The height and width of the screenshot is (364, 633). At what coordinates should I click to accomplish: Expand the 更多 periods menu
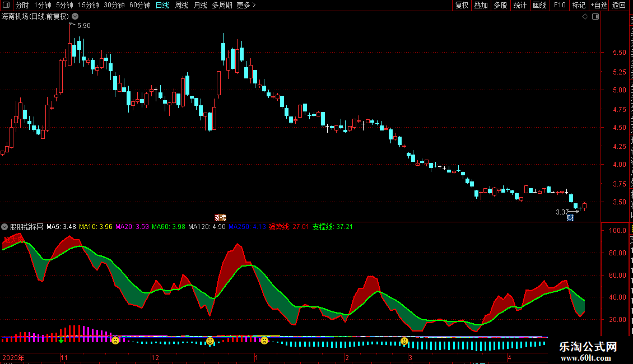pos(246,5)
